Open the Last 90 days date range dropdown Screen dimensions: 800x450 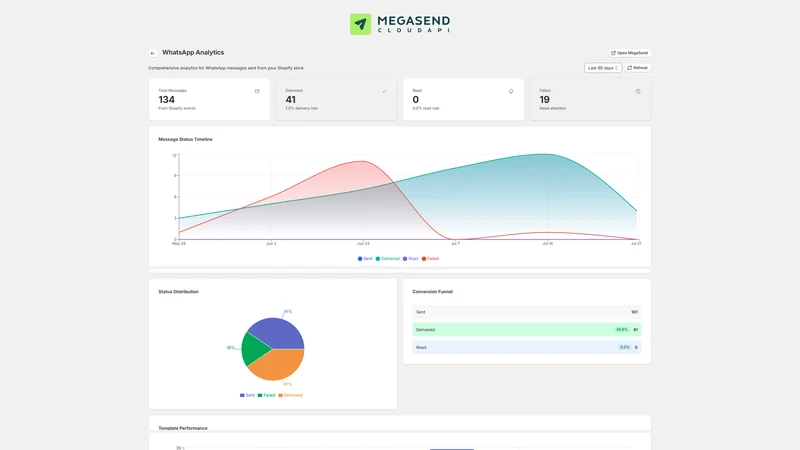(x=603, y=68)
